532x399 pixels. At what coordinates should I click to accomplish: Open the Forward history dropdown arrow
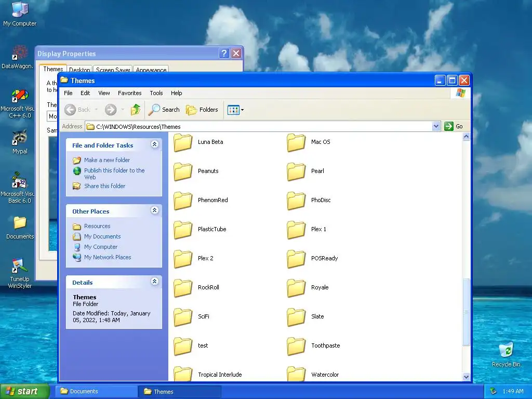point(123,110)
